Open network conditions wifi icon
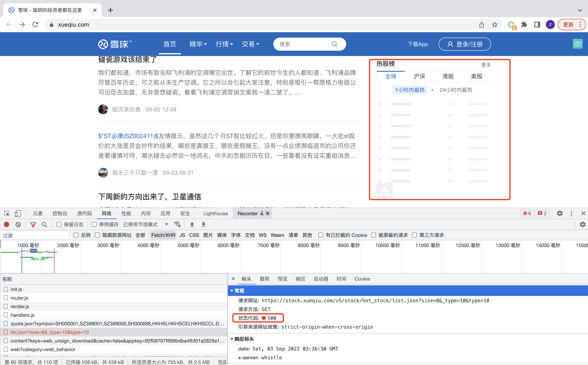The image size is (588, 365). click(177, 225)
